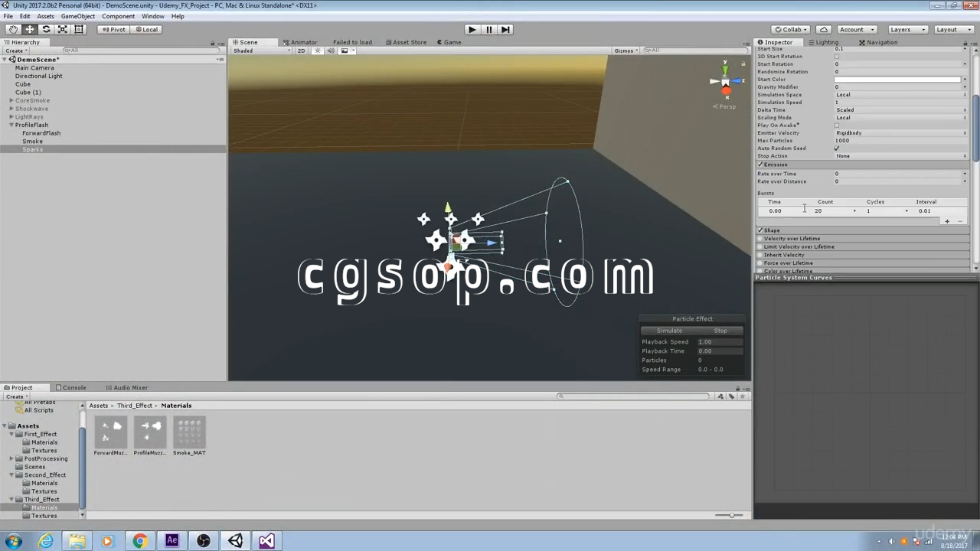The height and width of the screenshot is (551, 980).
Task: Open OBS Studio from taskbar
Action: (x=203, y=541)
